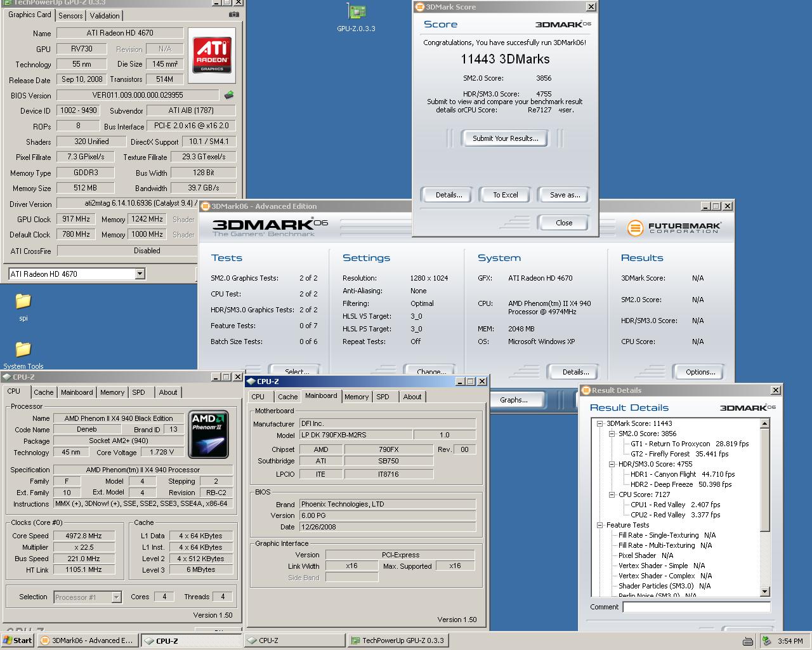Screen dimensions: 812x650
Task: Select Cache tab in Mainboard CPU-Z window
Action: [x=287, y=397]
